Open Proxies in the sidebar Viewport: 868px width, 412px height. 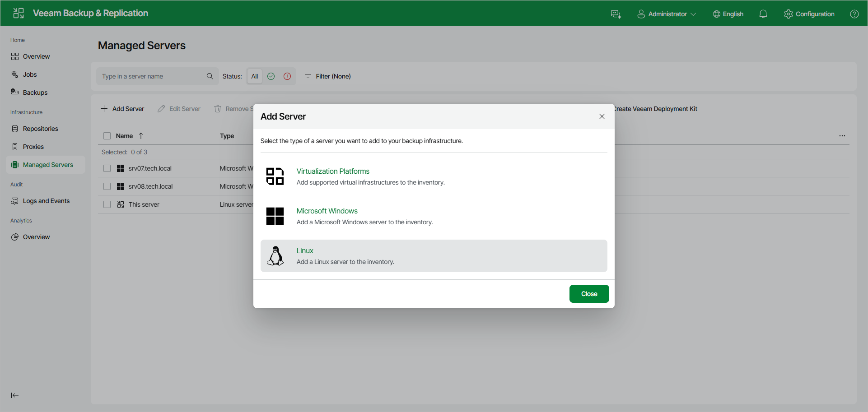click(x=33, y=147)
